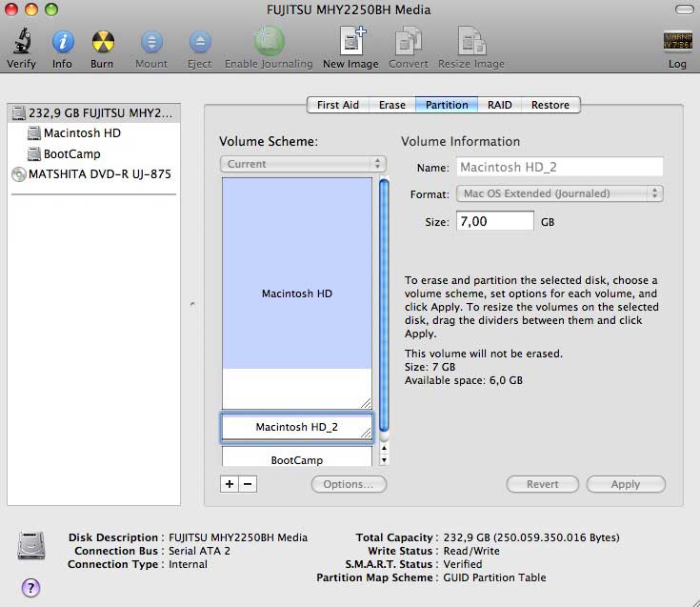The width and height of the screenshot is (700, 607).
Task: Click the Name field Macintosh HD_2
Action: [x=560, y=167]
